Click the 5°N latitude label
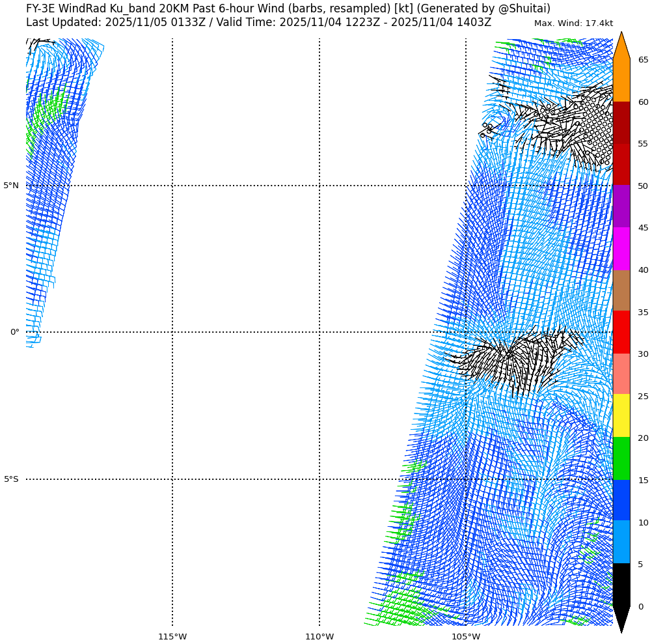This screenshot has height=644, width=652. click(11, 186)
